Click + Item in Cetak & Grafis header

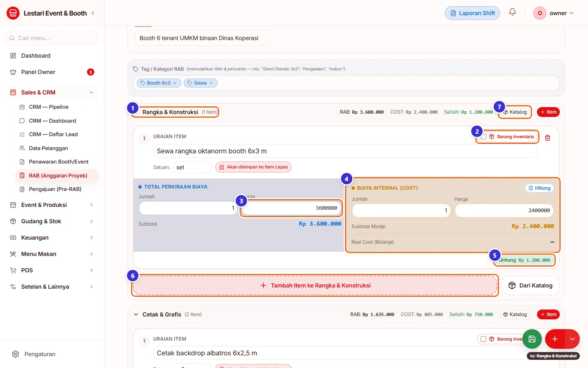[x=548, y=314]
